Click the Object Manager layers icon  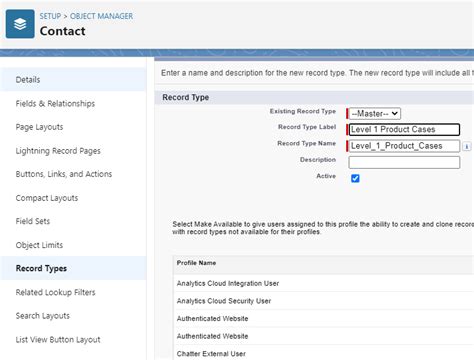coord(20,24)
